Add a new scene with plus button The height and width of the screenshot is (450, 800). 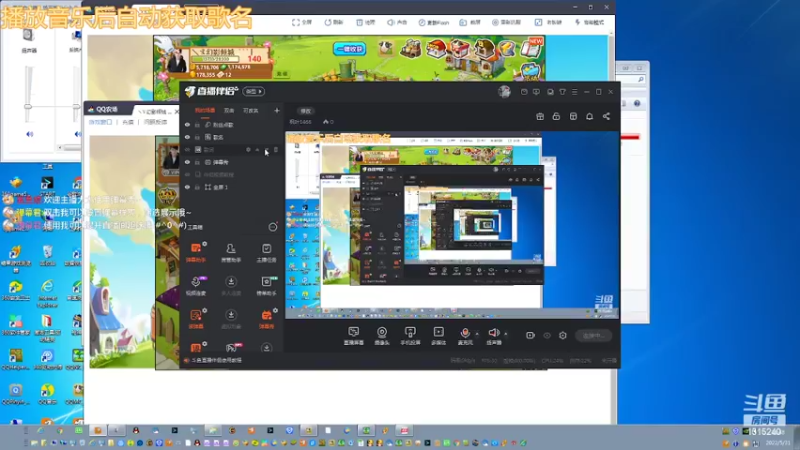pos(277,110)
